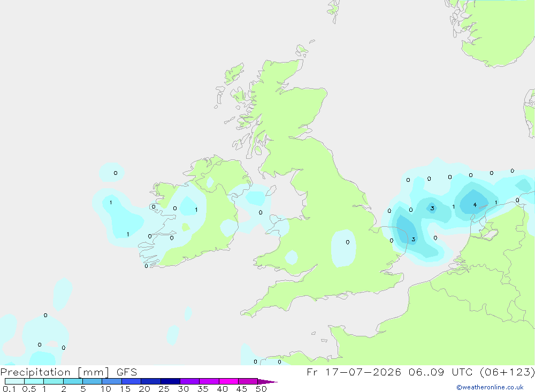Click the '0.1' legend scale label
Screen dimensions: 535x392
tap(9, 389)
